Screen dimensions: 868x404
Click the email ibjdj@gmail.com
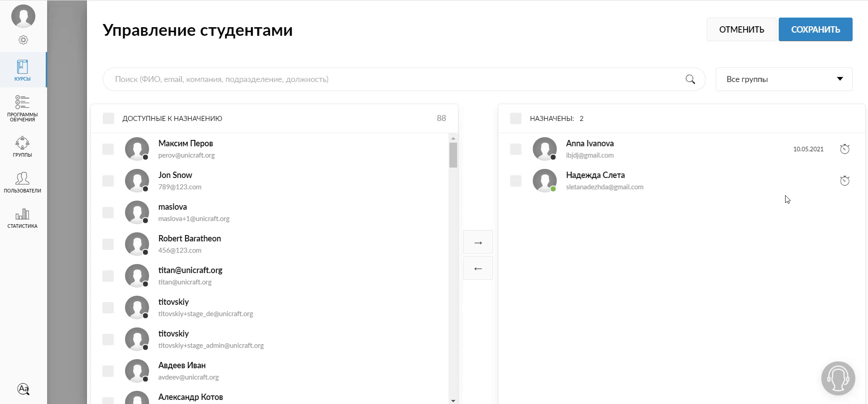590,155
